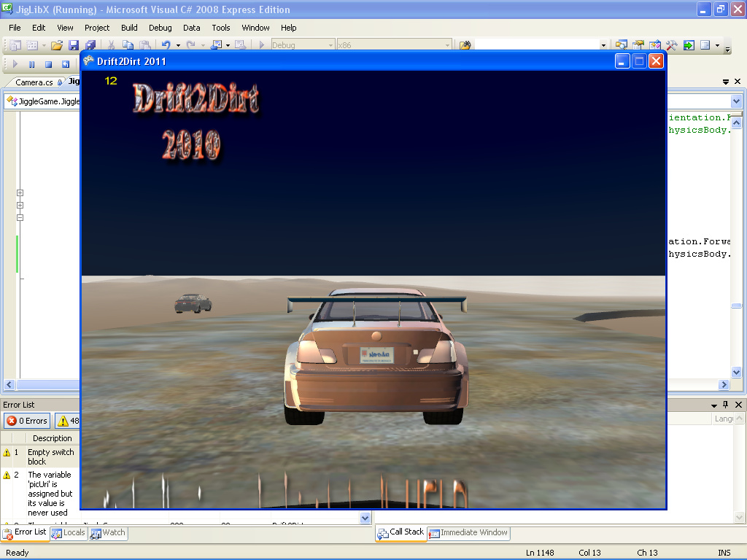Click the Add New Item toolbar icon
Image resolution: width=747 pixels, height=560 pixels.
(32, 45)
